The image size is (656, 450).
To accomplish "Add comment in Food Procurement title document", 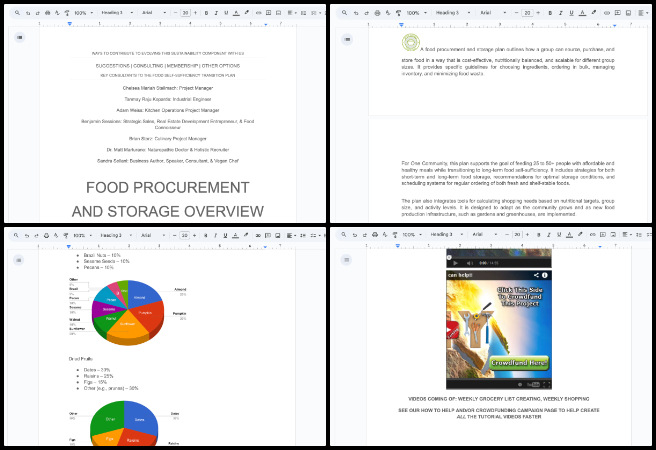I will click(269, 13).
